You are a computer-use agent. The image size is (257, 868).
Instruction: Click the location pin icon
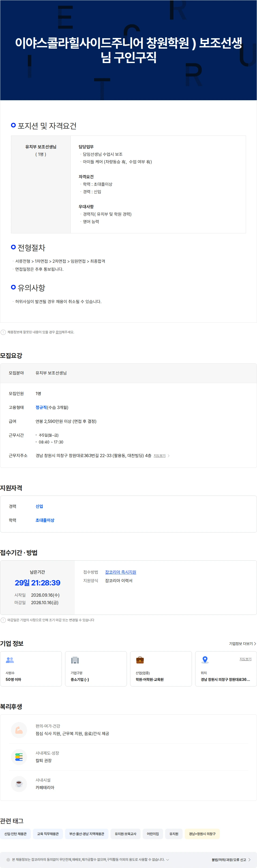(x=205, y=660)
